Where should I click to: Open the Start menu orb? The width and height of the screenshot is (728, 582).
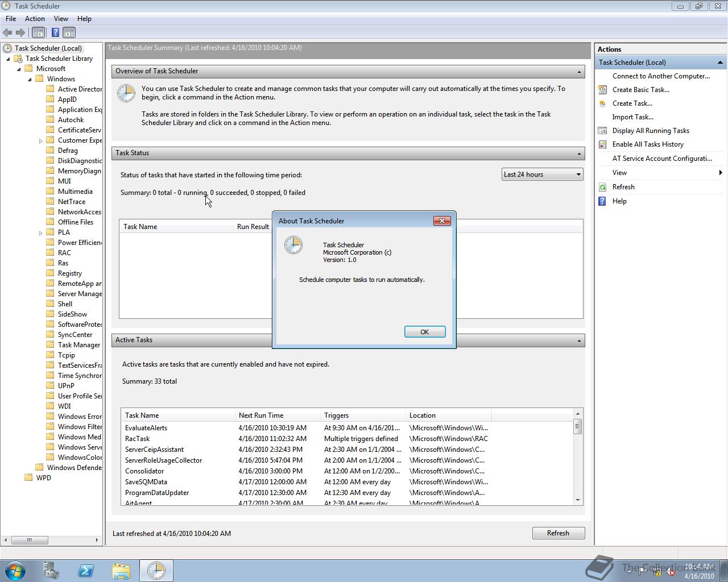coord(15,570)
